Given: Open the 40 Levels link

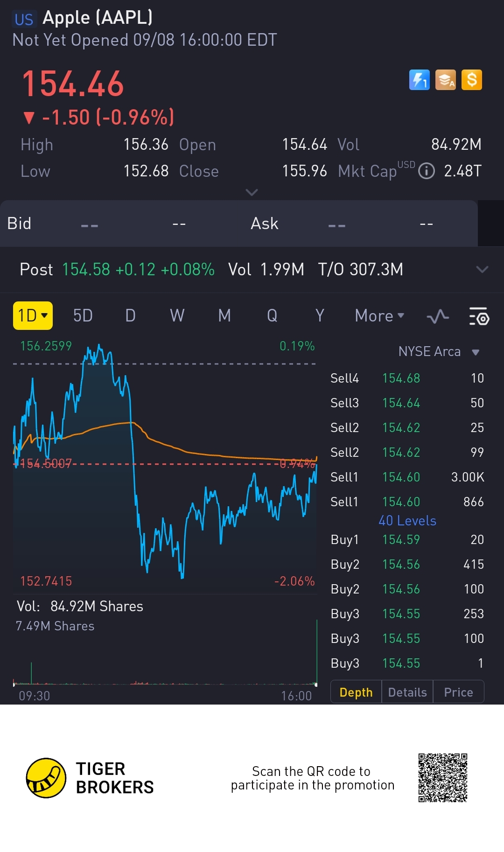Looking at the screenshot, I should click(407, 521).
